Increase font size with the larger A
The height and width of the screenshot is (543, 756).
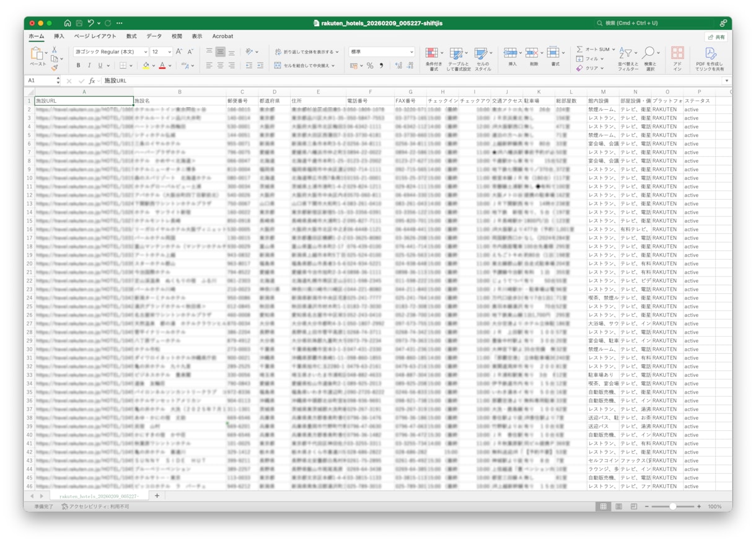click(x=178, y=52)
